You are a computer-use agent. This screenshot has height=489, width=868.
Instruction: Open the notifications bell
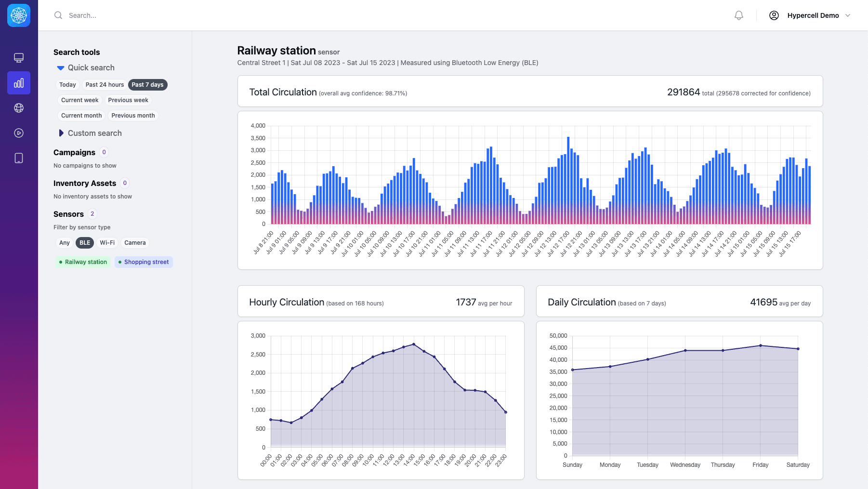(x=738, y=15)
